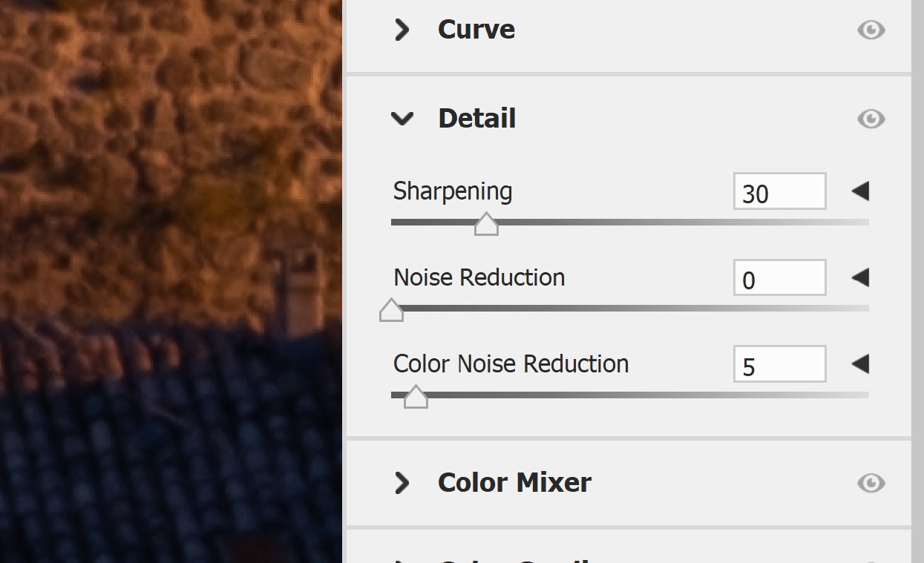Click the Noise Reduction slider thumb
The height and width of the screenshot is (563, 924).
coord(391,310)
